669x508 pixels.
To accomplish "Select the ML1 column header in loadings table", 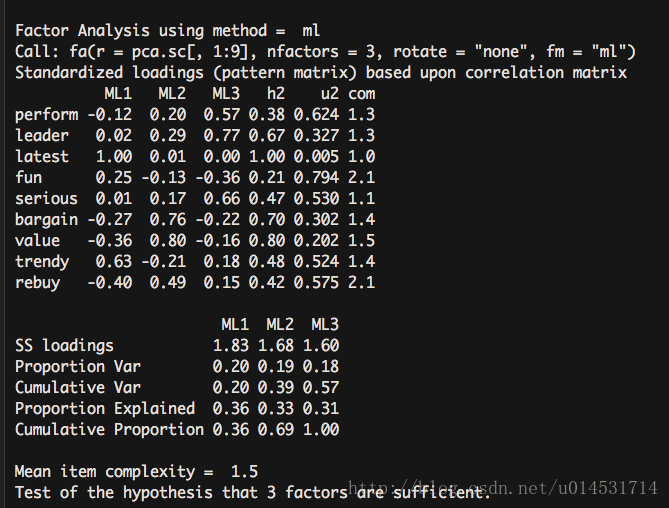I will click(118, 93).
